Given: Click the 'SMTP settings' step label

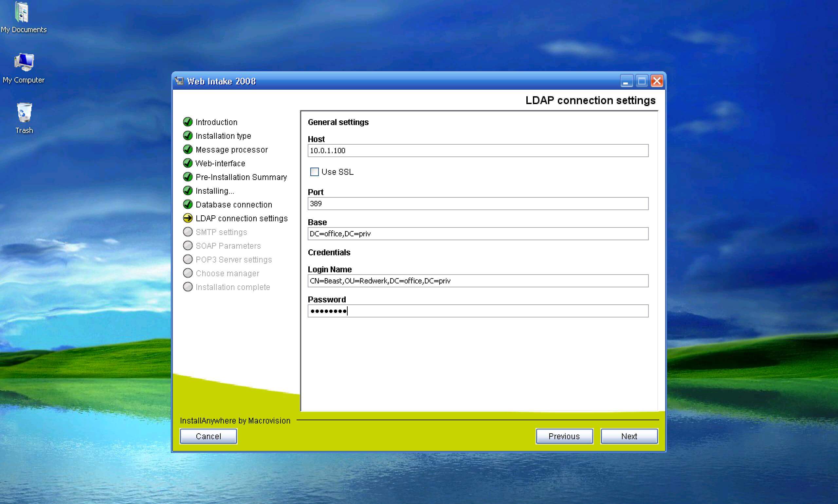Looking at the screenshot, I should click(x=221, y=232).
